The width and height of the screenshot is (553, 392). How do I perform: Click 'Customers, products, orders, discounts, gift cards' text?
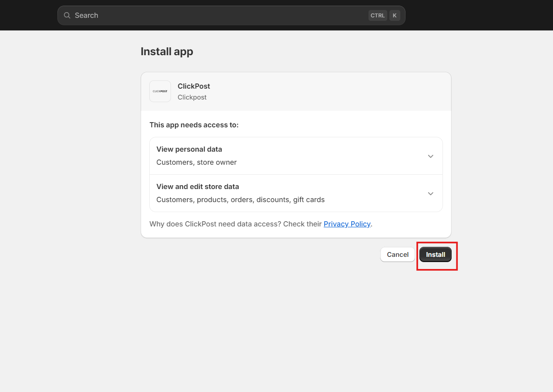(x=240, y=199)
